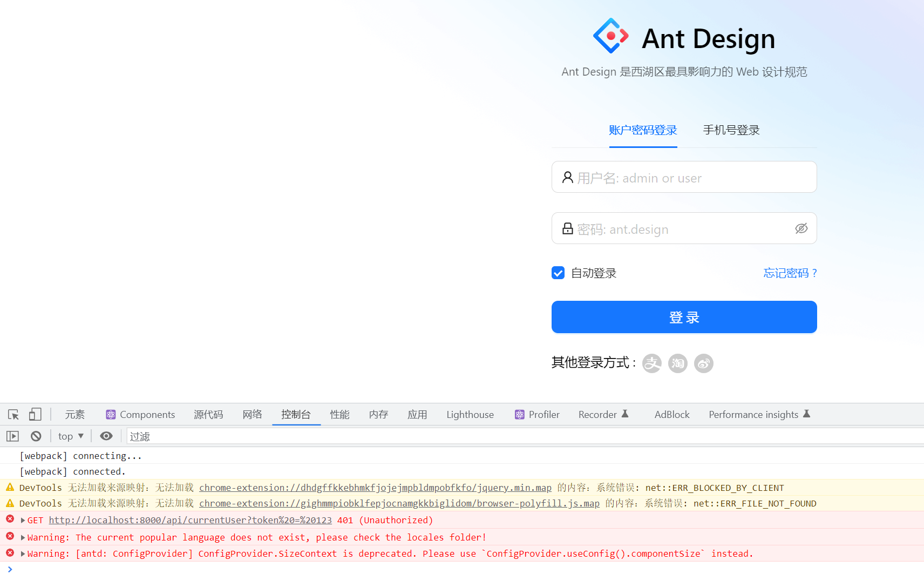Click the warning icon on browser-polyfill row
Viewport: 924px width, 574px height.
pos(10,503)
